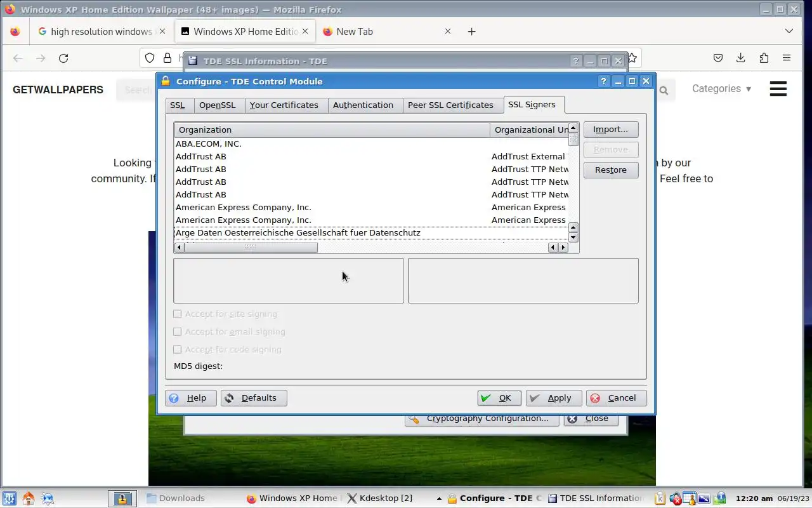Click the Restore button

click(x=611, y=170)
